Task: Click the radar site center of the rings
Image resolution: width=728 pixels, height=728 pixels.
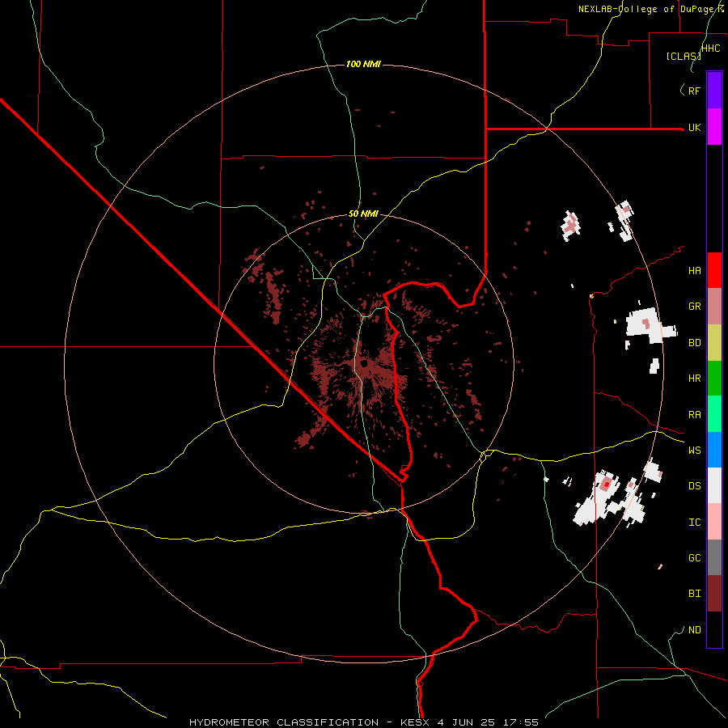Action: 364,363
